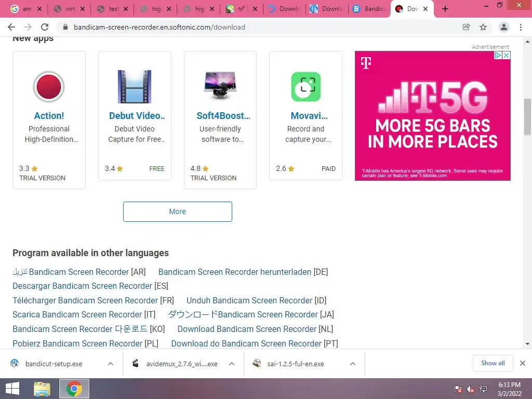Open the Action! app title link
Screen dimensions: 532x399
pos(49,116)
